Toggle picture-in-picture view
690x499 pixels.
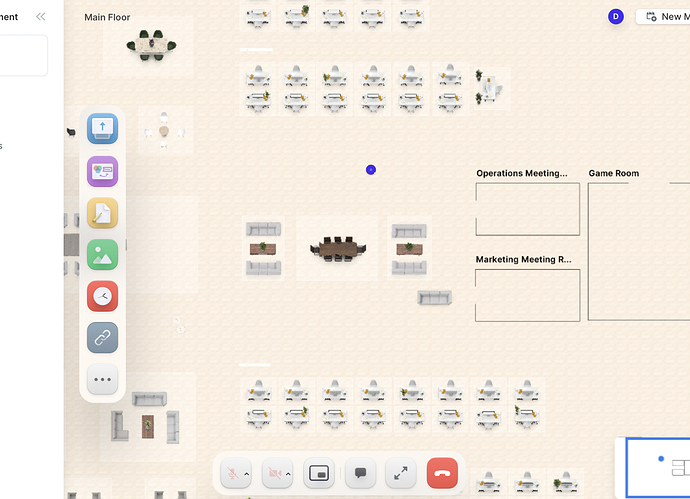pos(319,473)
